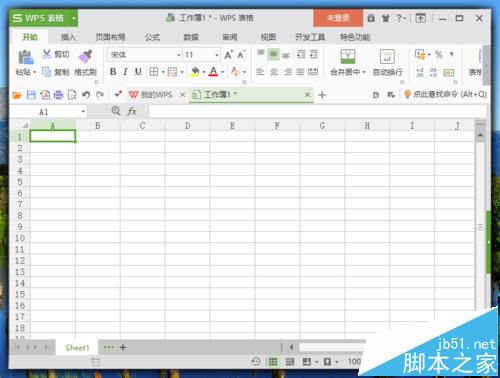
Task: Open the font color dropdown arrow
Action: [222, 72]
